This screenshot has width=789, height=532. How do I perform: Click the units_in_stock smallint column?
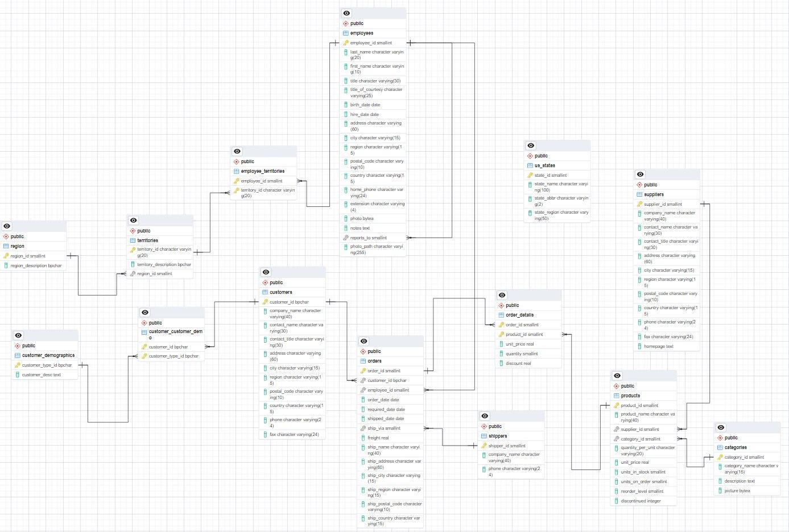644,472
